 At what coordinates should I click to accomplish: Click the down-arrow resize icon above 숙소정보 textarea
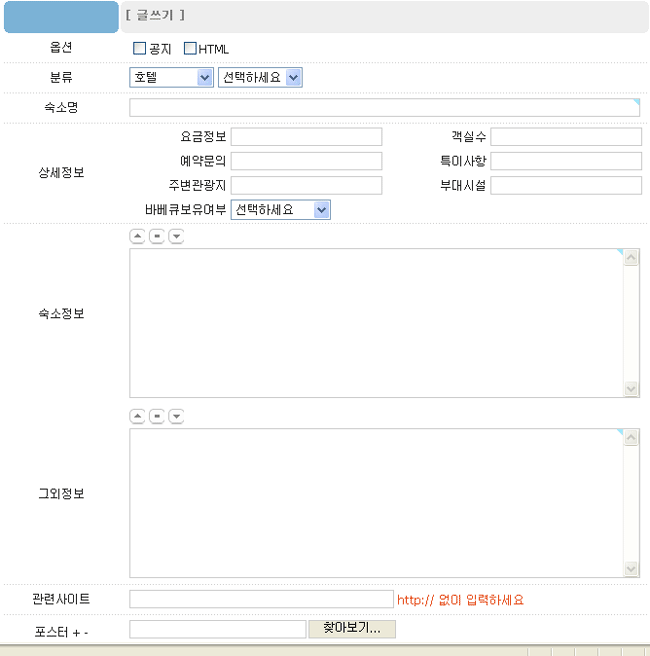(x=176, y=237)
